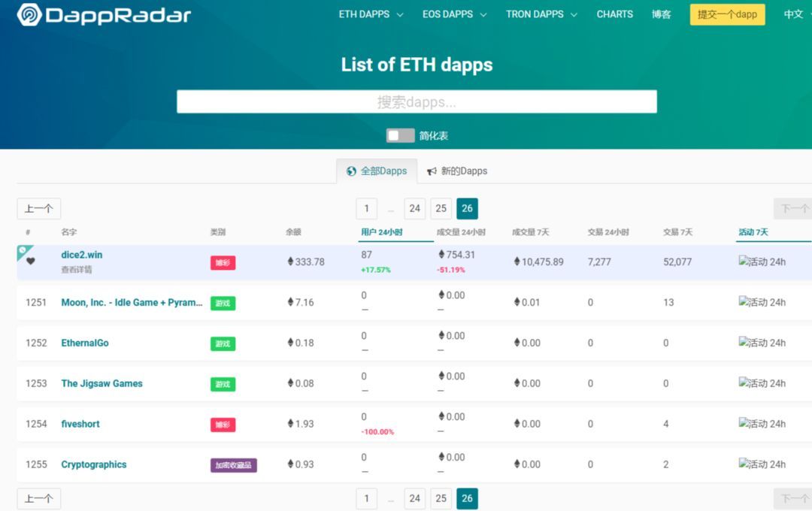
Task: Click the red category tag for fiveshort
Action: (223, 425)
